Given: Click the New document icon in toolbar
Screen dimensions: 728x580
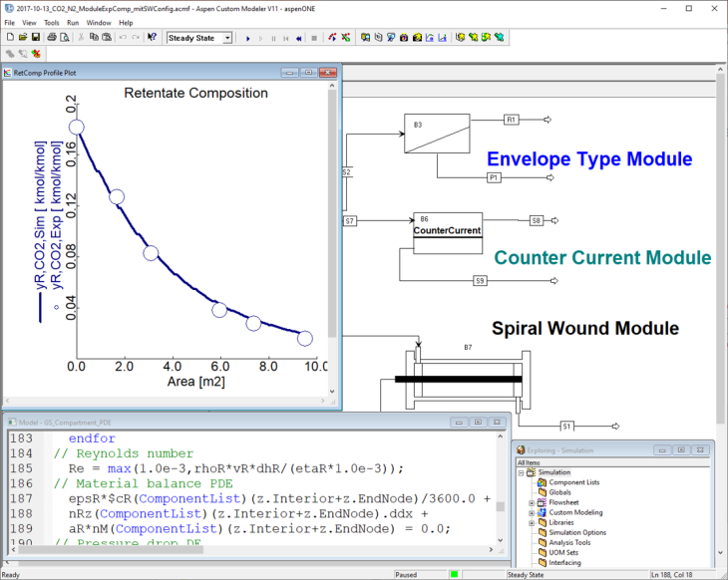Looking at the screenshot, I should pos(9,38).
